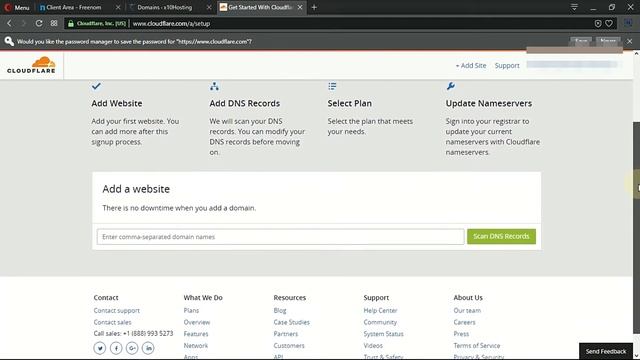Choose Never for saving password
This screenshot has width=640, height=360.
(608, 41)
